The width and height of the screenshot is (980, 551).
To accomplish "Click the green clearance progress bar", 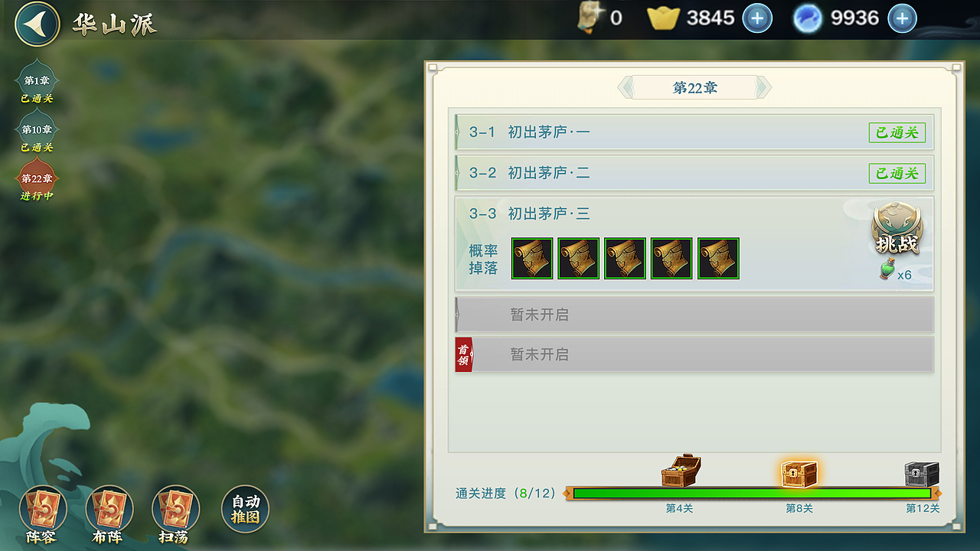I will click(752, 494).
